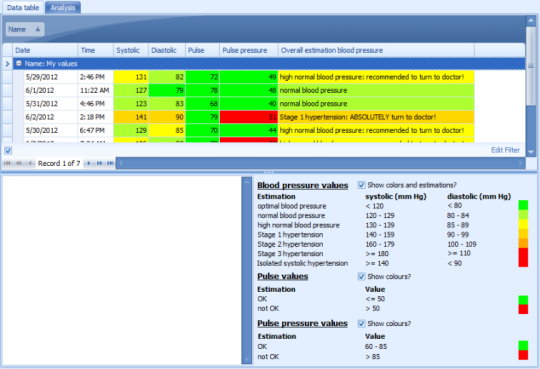Go to the last record

110,163
